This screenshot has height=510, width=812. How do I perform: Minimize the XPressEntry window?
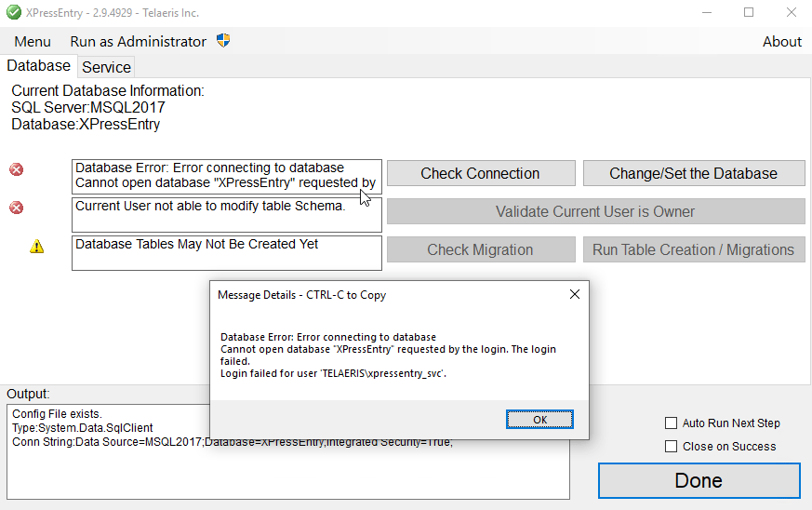(x=707, y=12)
